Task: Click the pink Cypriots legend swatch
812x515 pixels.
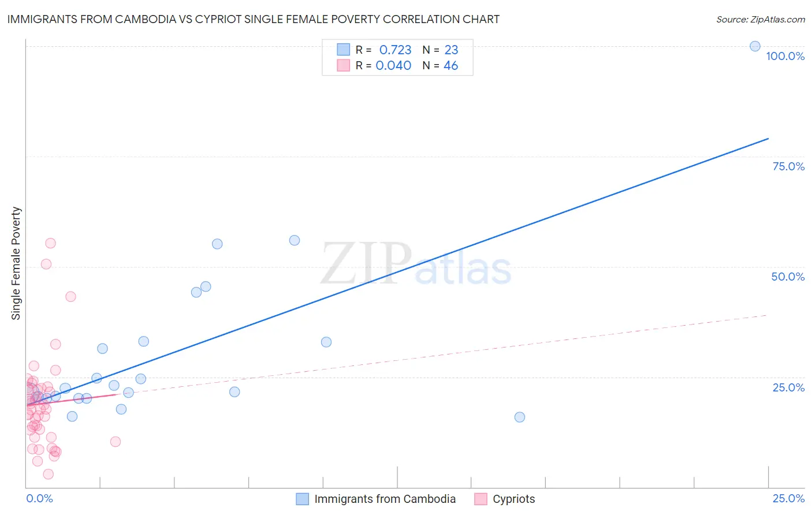Action: 481,499
